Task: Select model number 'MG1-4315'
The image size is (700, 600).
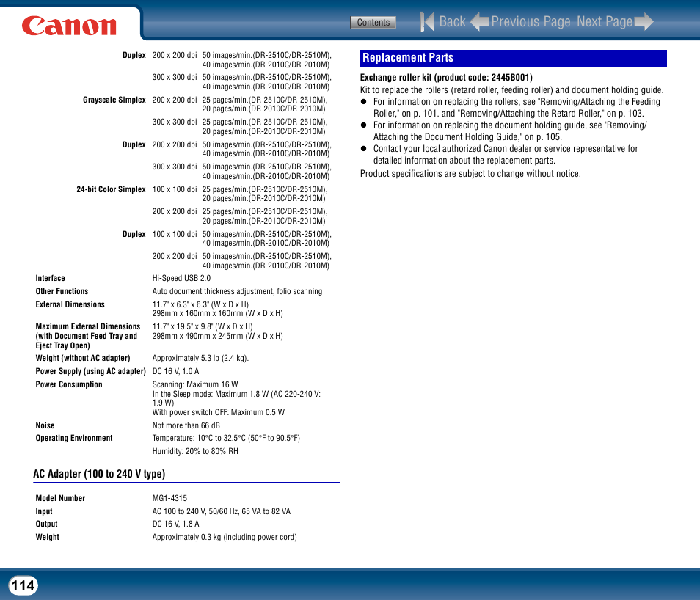Action: (169, 498)
